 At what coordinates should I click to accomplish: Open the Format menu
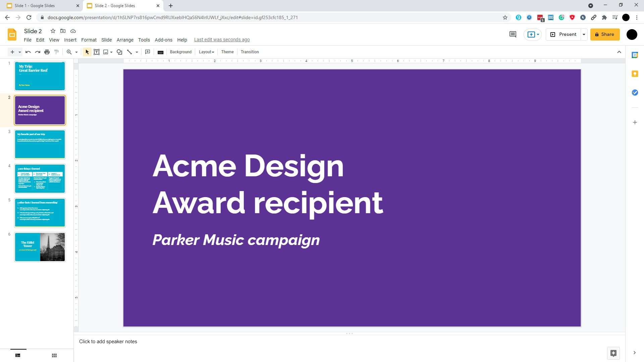coord(89,40)
